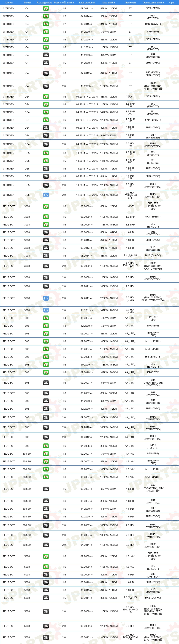The image size is (179, 644).
Task: Click the Lata produkcji column header
Action: 87,3
